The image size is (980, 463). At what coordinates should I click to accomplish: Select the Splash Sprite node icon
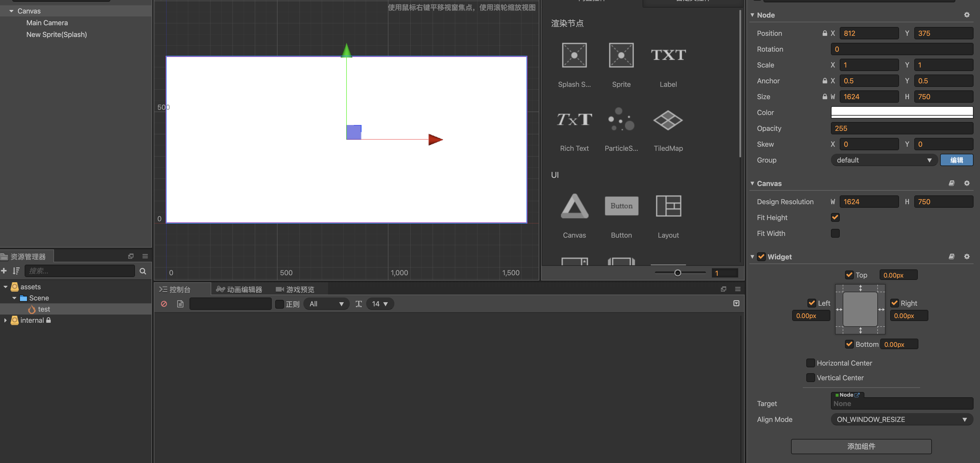tap(574, 55)
